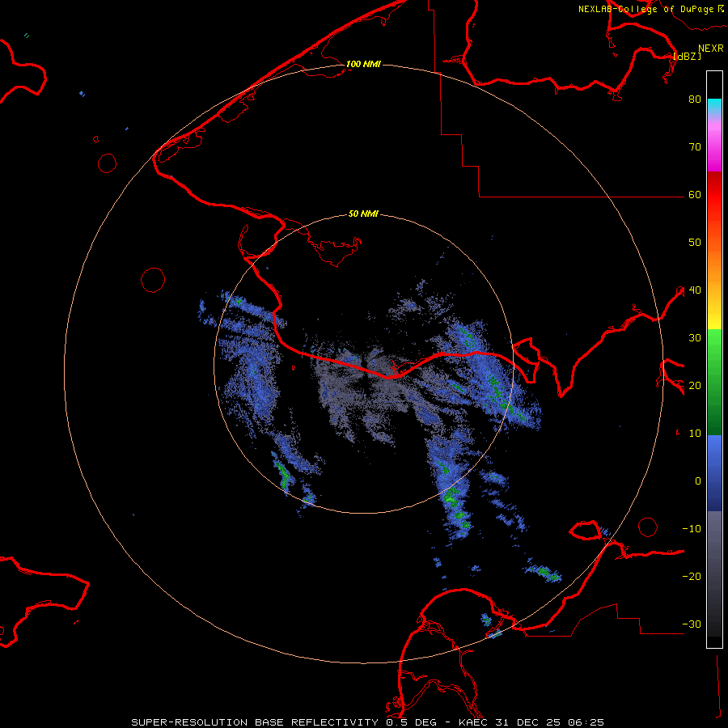728x728 pixels.
Task: Select the NEXR label at top right
Action: click(x=711, y=49)
